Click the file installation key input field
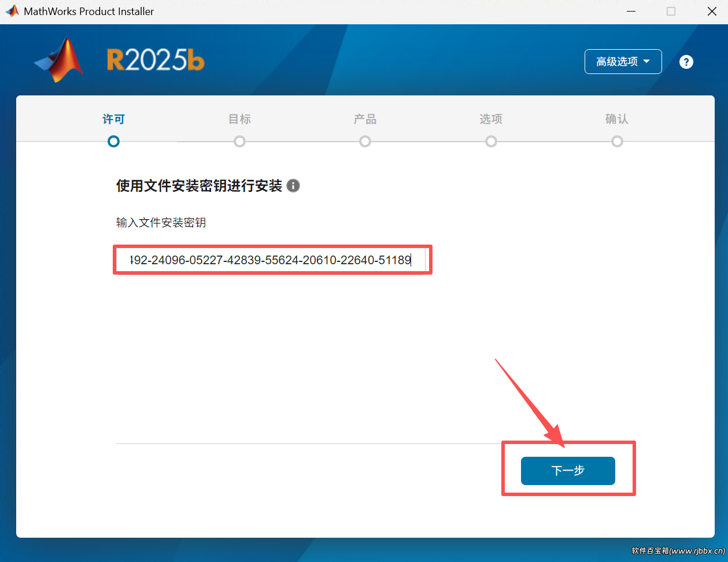The image size is (728, 562). pyautogui.click(x=271, y=260)
